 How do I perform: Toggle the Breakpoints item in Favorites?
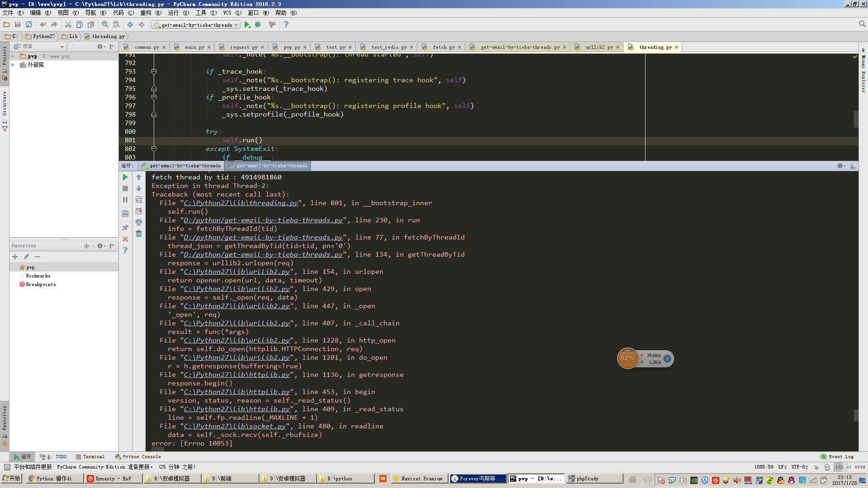coord(41,285)
